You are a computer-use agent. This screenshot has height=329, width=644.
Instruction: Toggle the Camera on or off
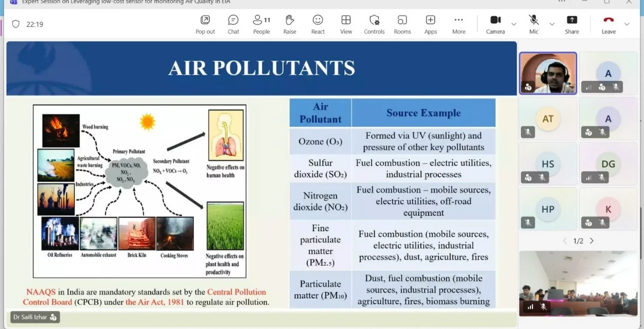coord(496,24)
